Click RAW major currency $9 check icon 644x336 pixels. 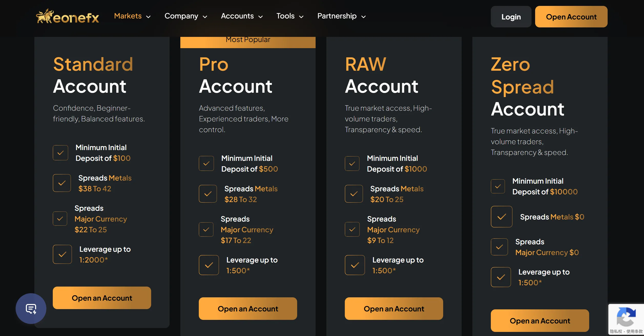[352, 229]
